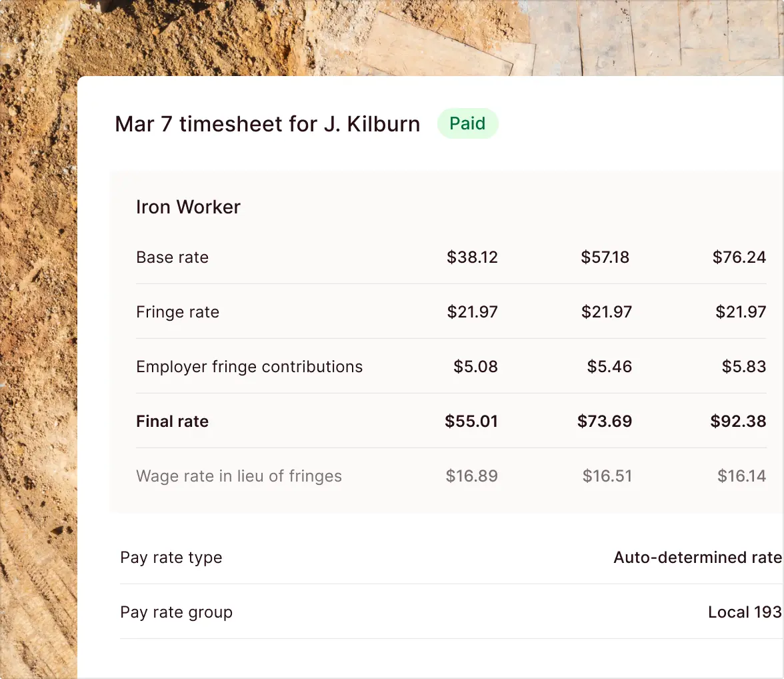Select the $16.89 wage rate value
784x679 pixels.
tap(471, 476)
